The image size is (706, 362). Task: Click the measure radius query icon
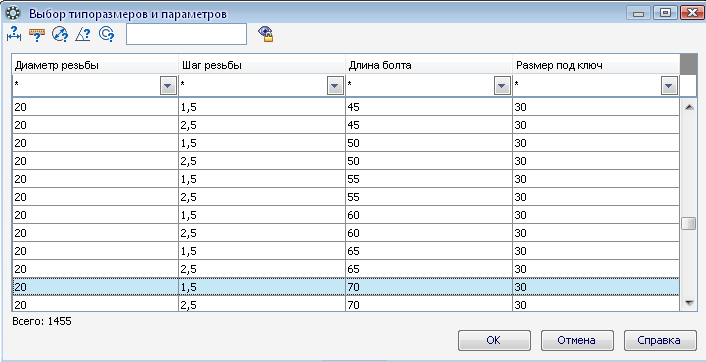coord(106,34)
